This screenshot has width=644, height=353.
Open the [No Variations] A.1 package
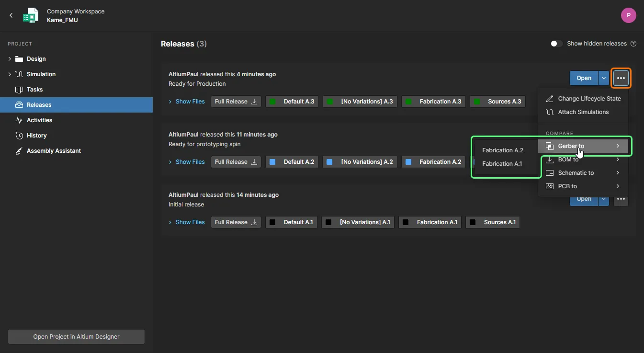[x=358, y=222]
